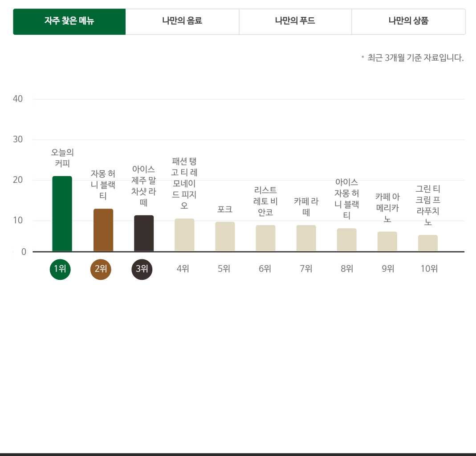Image resolution: width=476 pixels, height=456 pixels.
Task: Select the green 오늘의 커피 bar
Action: (62, 214)
